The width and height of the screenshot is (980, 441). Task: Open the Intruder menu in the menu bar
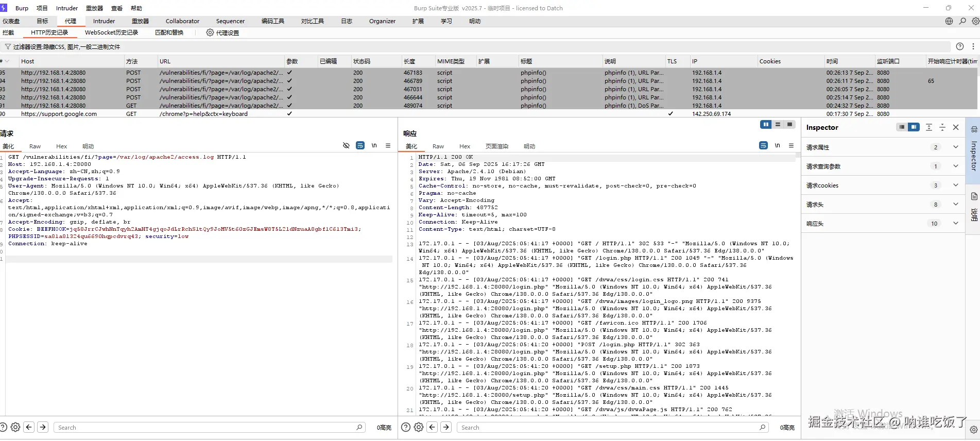pyautogui.click(x=67, y=8)
